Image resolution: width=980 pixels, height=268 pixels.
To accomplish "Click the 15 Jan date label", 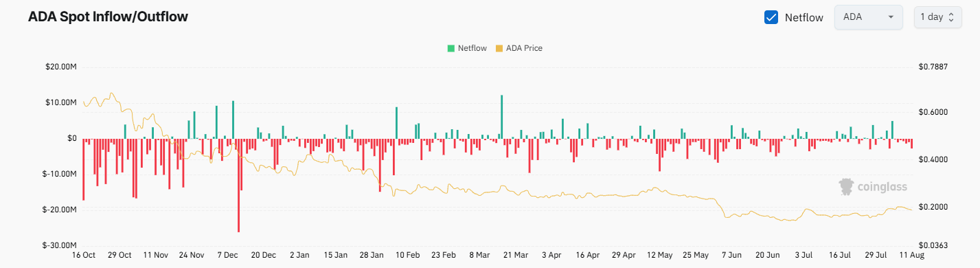I will point(336,254).
